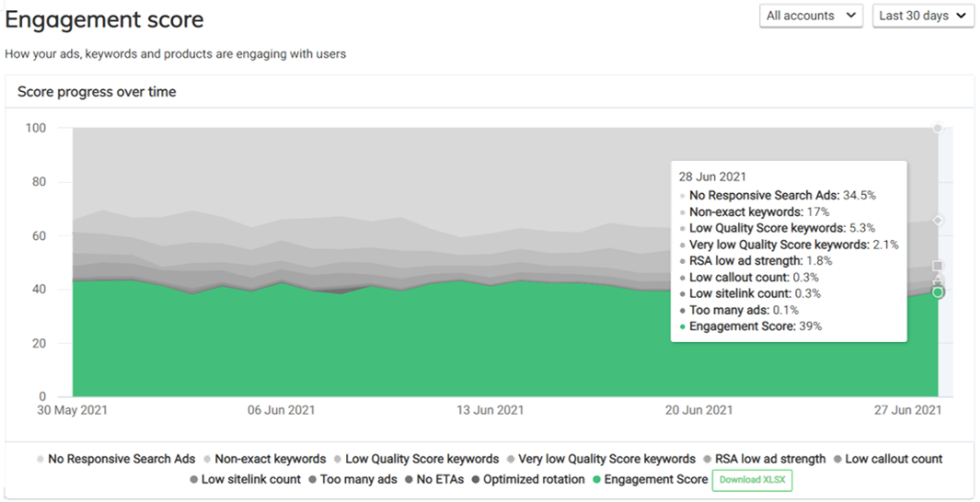
Task: Click the diamond marker on chart right edge
Action: pyautogui.click(x=938, y=221)
